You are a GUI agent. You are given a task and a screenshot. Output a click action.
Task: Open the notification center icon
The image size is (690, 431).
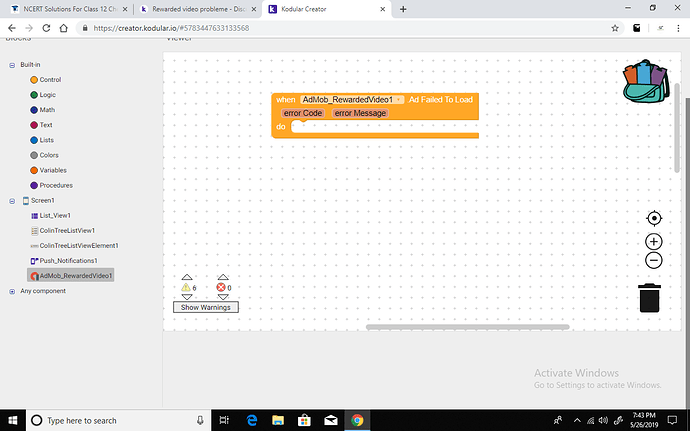click(x=672, y=420)
